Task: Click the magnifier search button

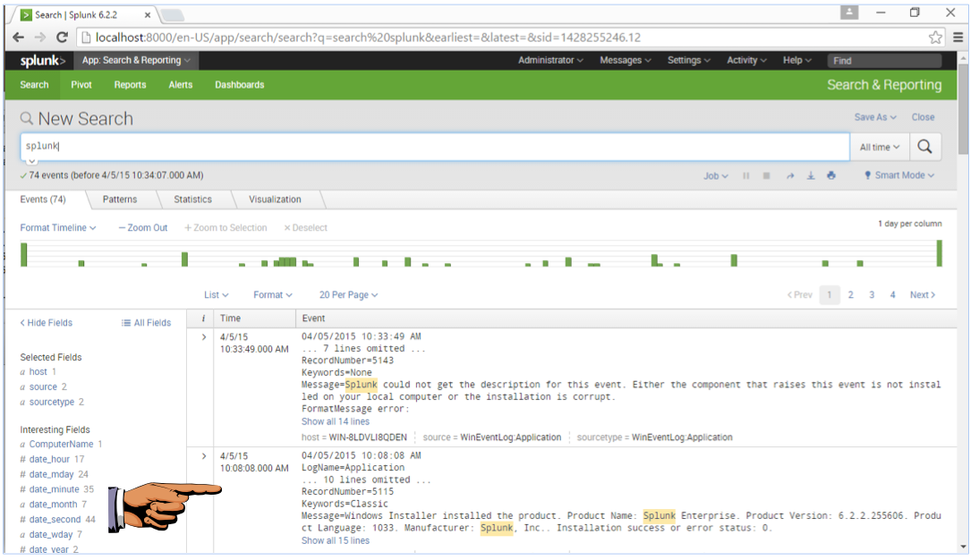Action: coord(924,147)
